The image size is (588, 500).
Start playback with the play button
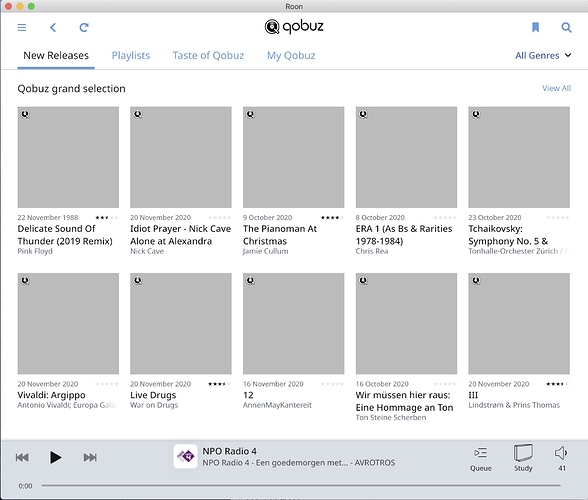click(x=56, y=457)
